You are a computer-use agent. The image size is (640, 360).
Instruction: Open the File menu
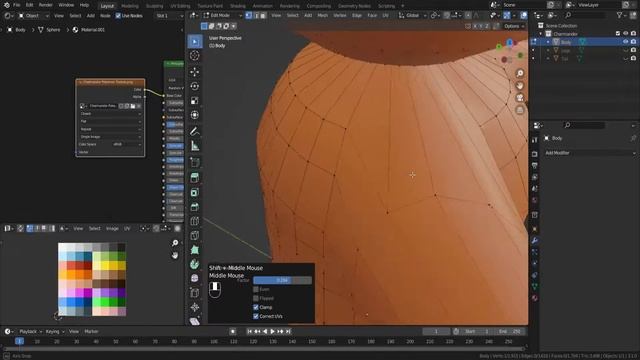click(x=16, y=5)
